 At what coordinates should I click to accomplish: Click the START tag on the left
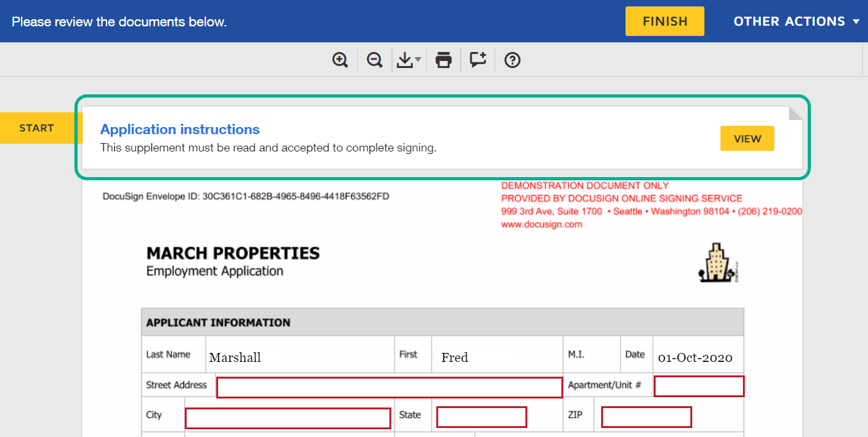tap(37, 128)
